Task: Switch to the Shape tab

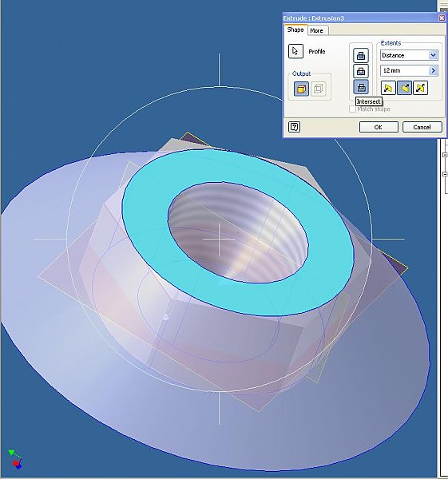Action: coord(295,30)
